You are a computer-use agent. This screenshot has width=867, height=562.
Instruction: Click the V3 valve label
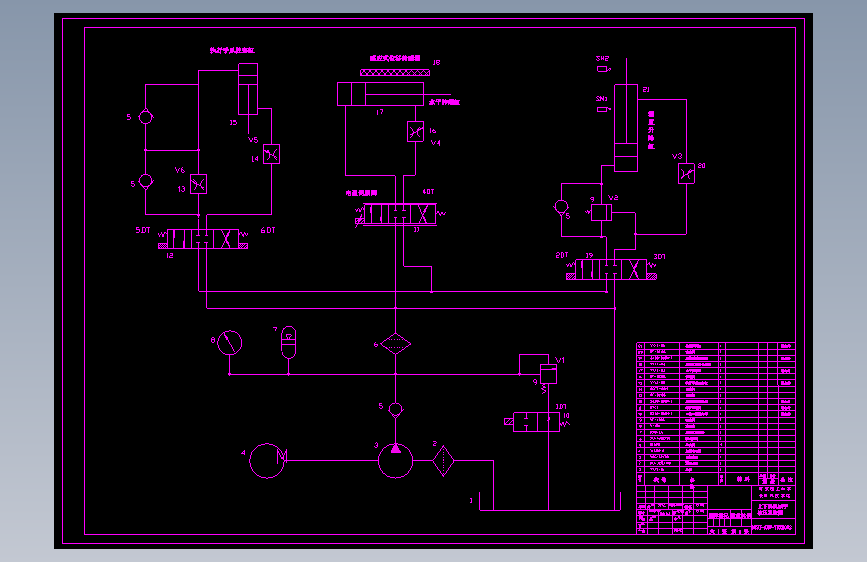(677, 157)
